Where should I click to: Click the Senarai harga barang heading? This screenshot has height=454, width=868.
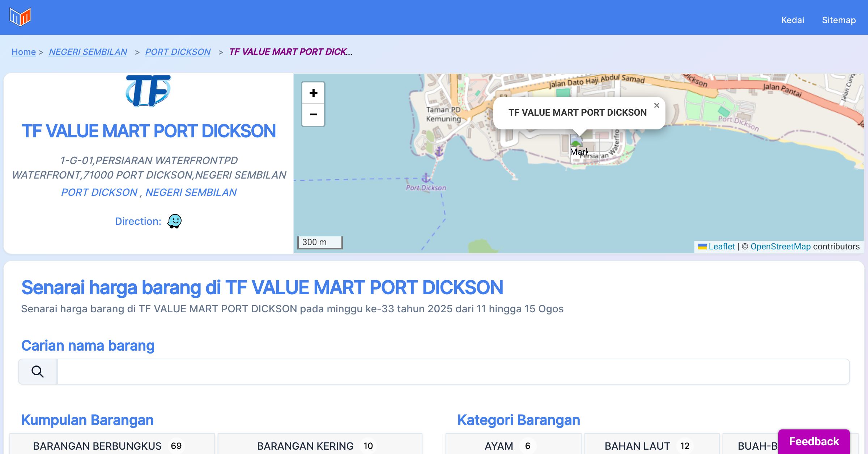pyautogui.click(x=262, y=287)
